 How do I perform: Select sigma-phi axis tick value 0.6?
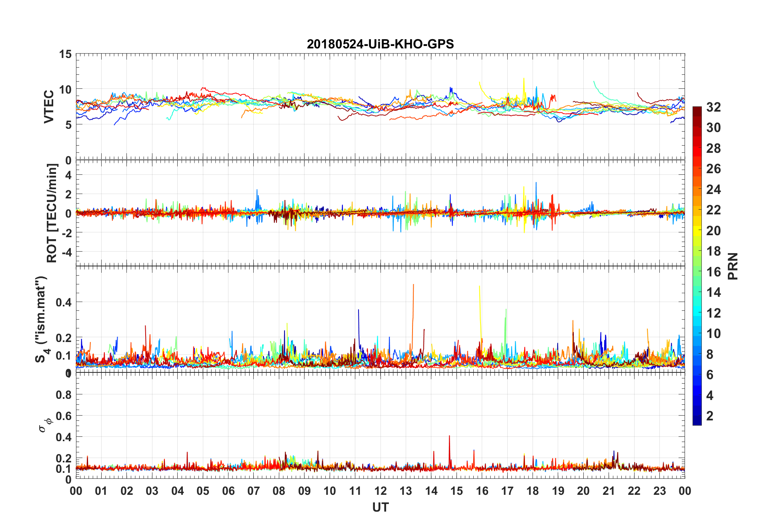[64, 416]
